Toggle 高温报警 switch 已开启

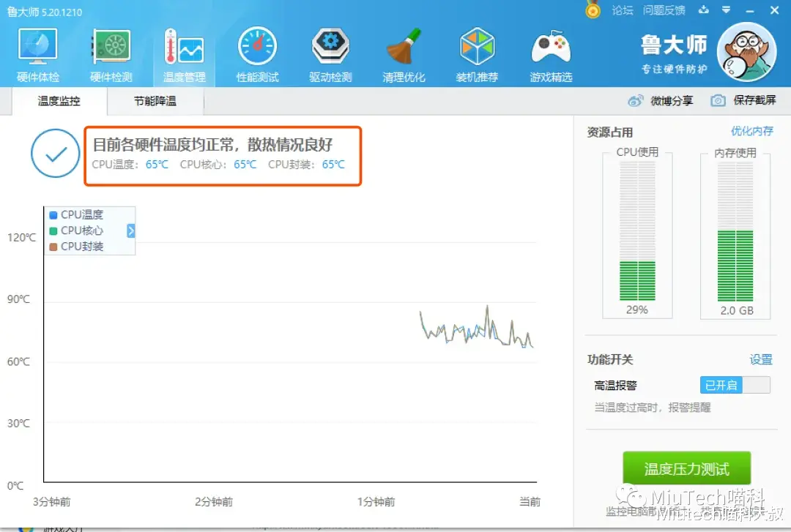(735, 385)
